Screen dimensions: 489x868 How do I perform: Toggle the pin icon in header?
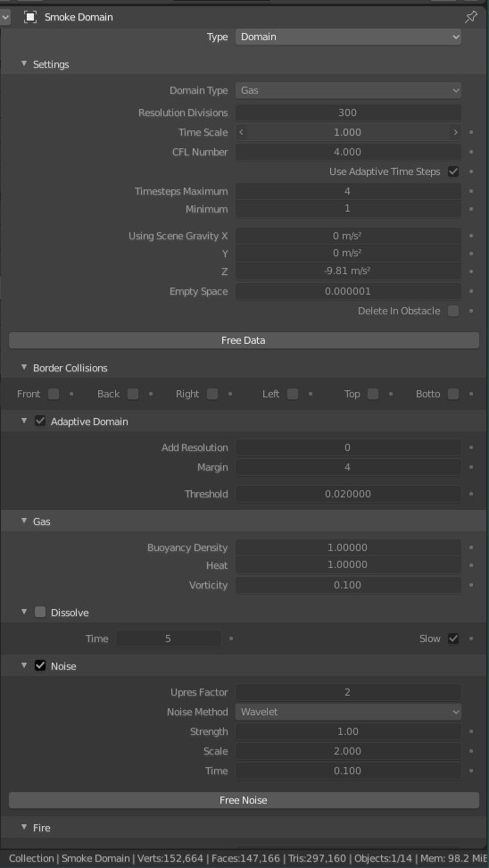(x=471, y=17)
